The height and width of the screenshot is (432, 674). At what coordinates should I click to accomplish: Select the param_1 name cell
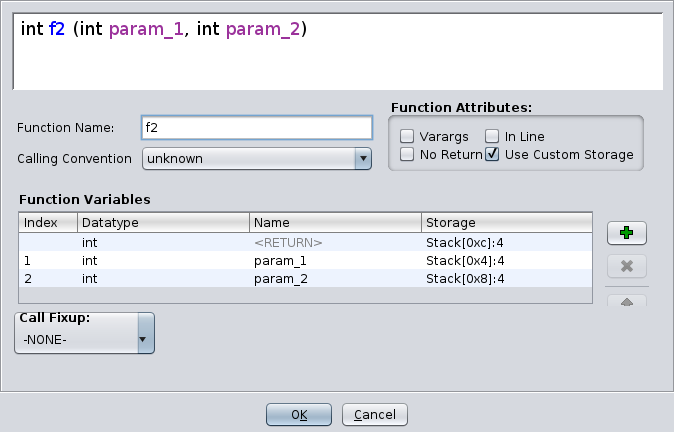click(335, 260)
